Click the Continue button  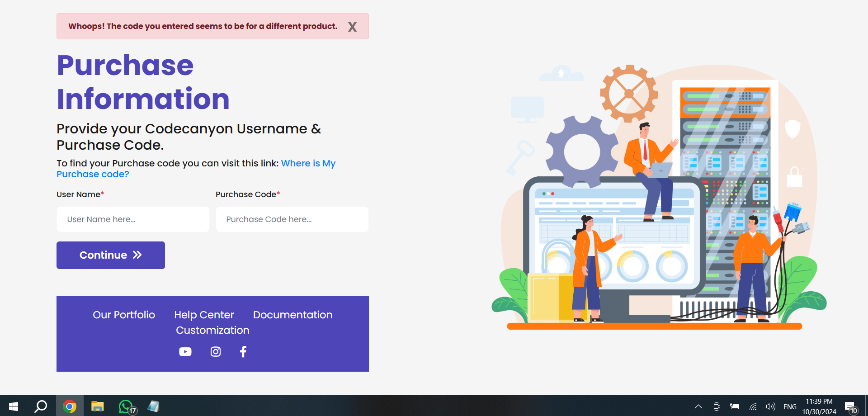(x=111, y=255)
